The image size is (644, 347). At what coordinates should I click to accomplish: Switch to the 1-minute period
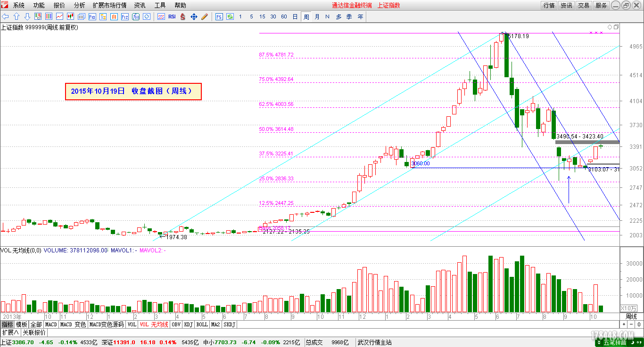pyautogui.click(x=240, y=16)
